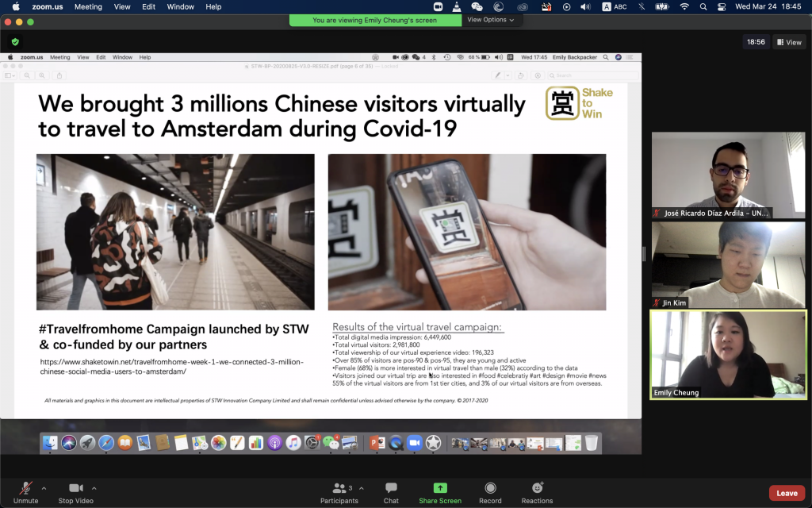Screen dimensions: 812x508
Task: Open Control Center in menu bar
Action: [x=722, y=6]
